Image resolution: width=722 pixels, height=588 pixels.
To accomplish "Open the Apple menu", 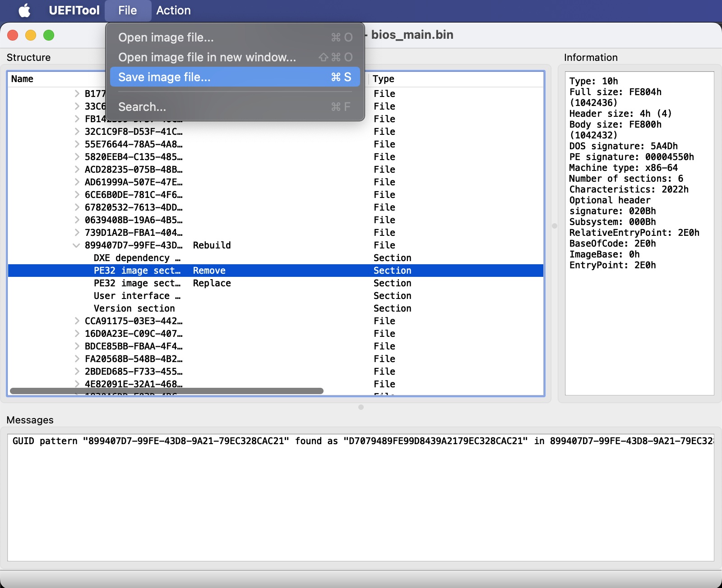I will point(24,10).
